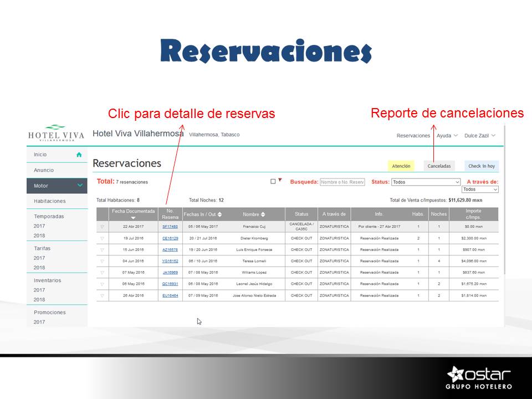This screenshot has width=532, height=399.
Task: Sort by Fecha Documentada arrow
Action: coord(133,218)
